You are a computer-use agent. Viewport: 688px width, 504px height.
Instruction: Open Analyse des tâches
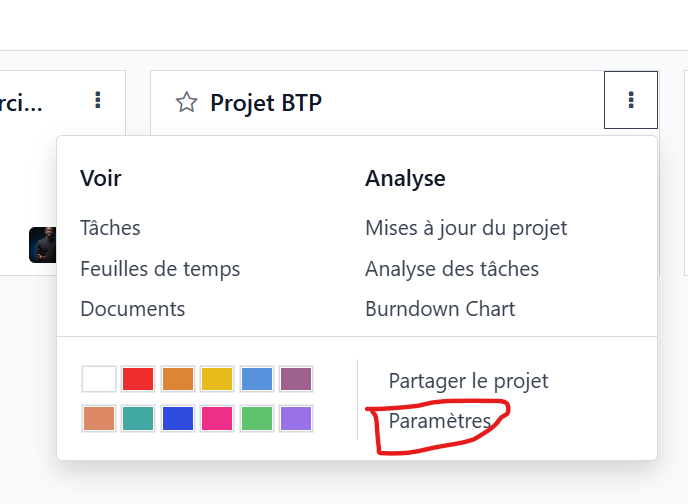(452, 268)
